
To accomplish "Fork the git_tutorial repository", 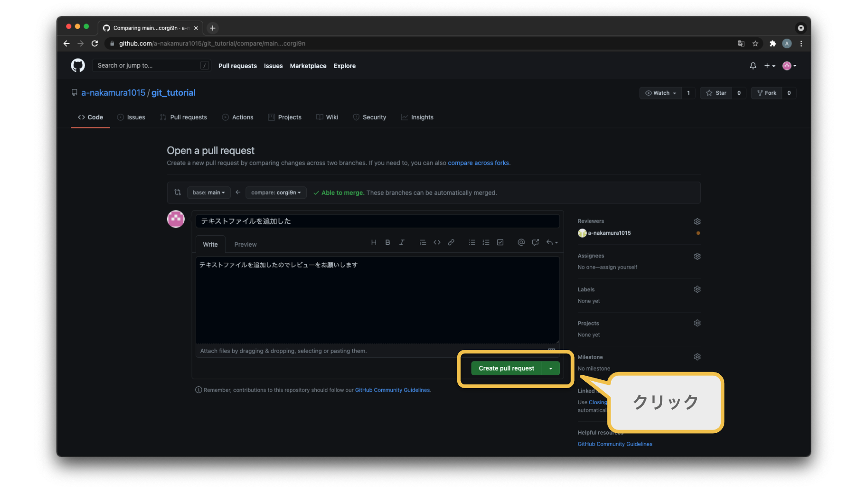I will click(x=767, y=93).
